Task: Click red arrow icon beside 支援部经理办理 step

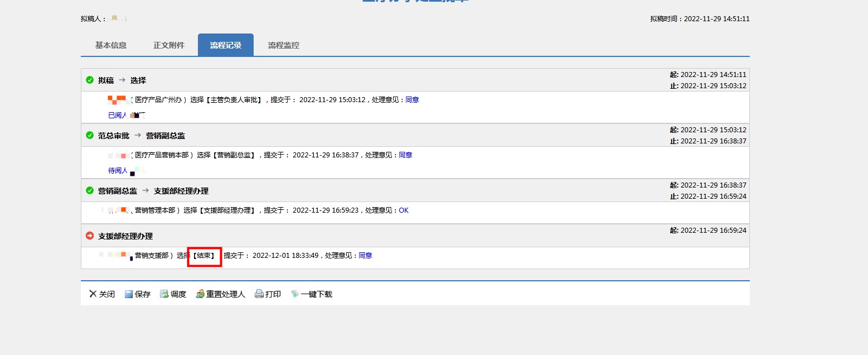Action: coord(90,236)
